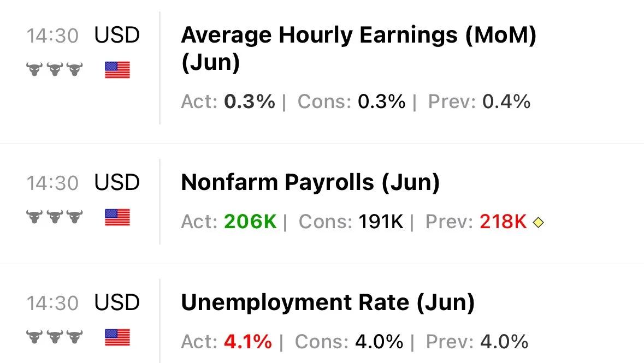Click the 191K consensus figure
The width and height of the screenshot is (644, 363).
coord(381,222)
